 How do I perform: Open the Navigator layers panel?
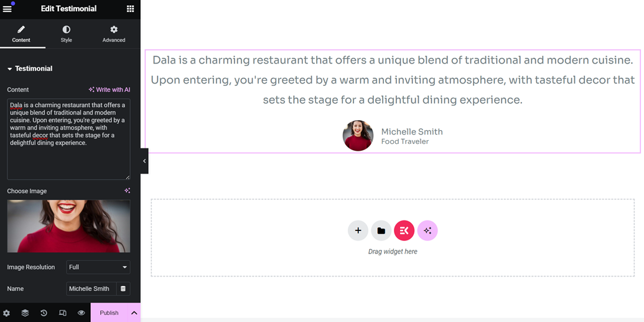tap(25, 313)
